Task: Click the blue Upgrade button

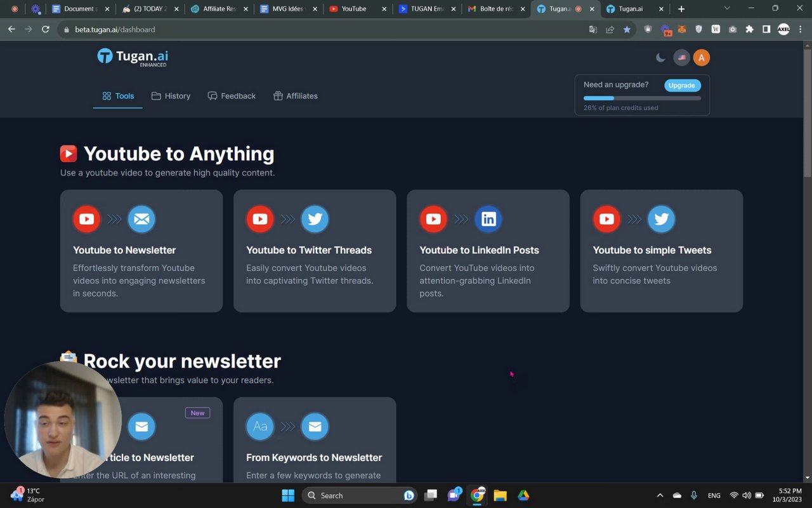Action: pyautogui.click(x=682, y=85)
